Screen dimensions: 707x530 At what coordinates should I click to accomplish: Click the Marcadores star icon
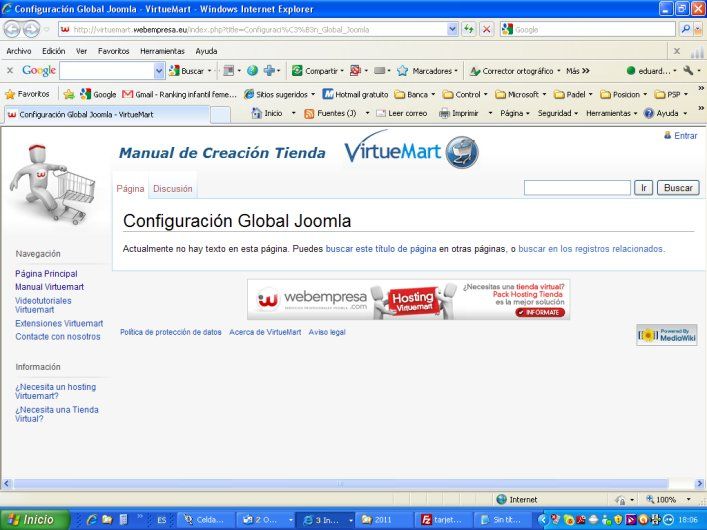[x=402, y=71]
